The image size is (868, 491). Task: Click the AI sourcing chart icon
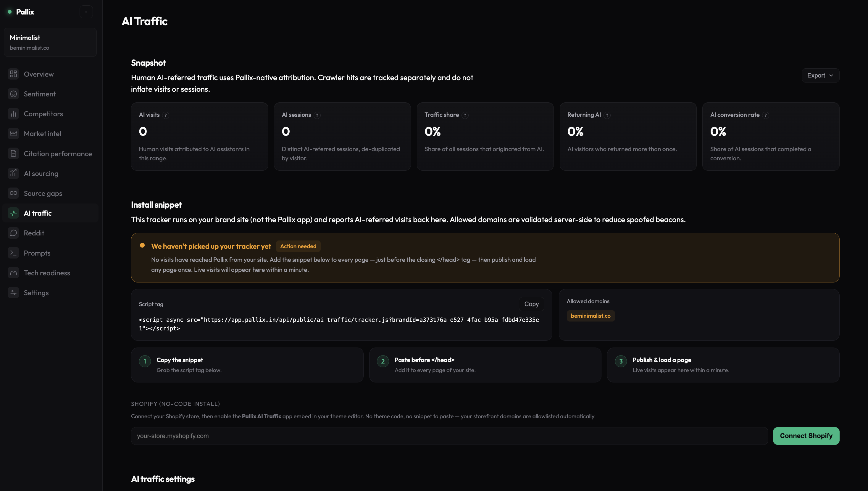click(14, 173)
